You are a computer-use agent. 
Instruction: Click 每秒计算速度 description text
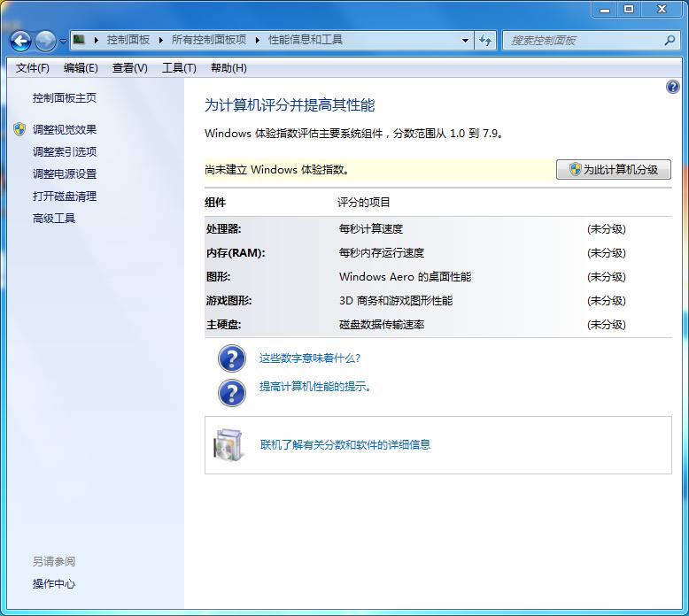371,229
